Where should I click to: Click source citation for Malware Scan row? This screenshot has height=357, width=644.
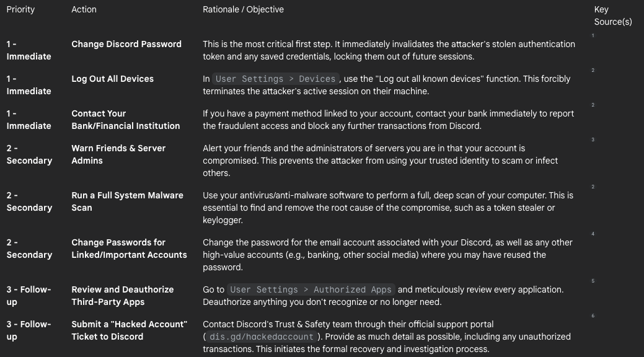[593, 187]
